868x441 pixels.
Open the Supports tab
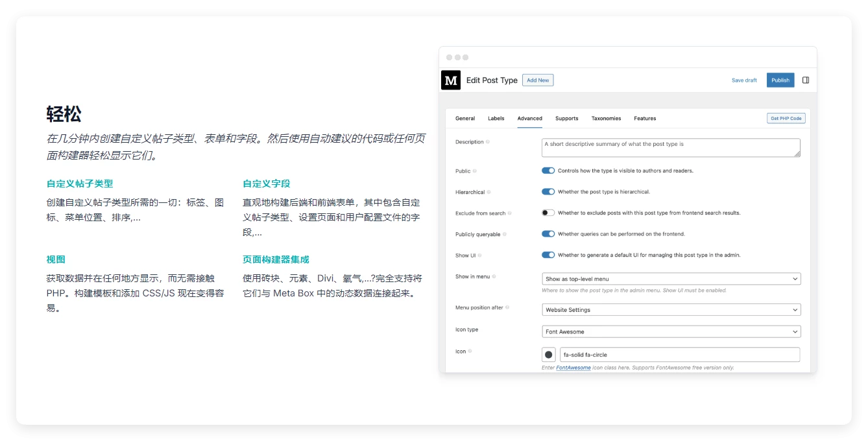click(566, 118)
